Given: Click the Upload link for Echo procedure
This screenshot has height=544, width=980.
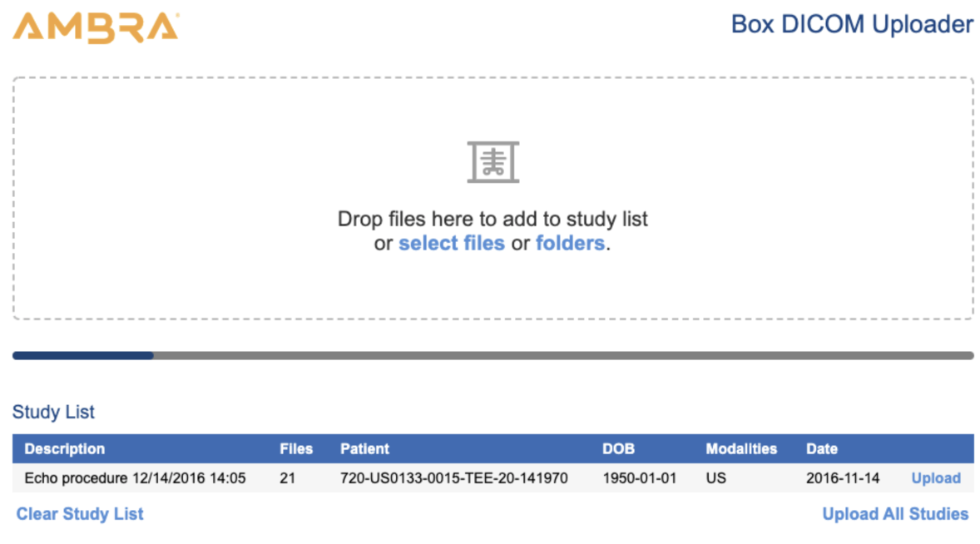Looking at the screenshot, I should (936, 478).
